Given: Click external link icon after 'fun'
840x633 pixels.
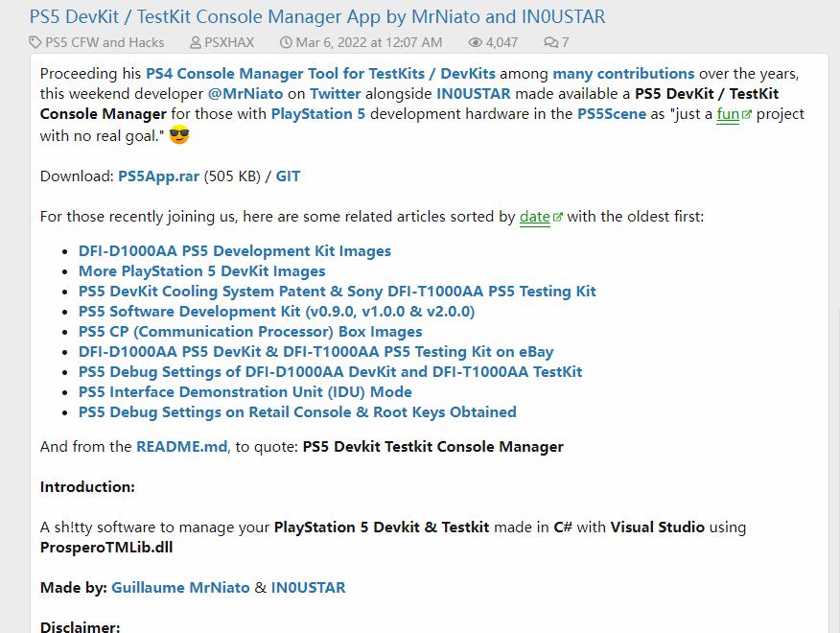Looking at the screenshot, I should tap(746, 115).
